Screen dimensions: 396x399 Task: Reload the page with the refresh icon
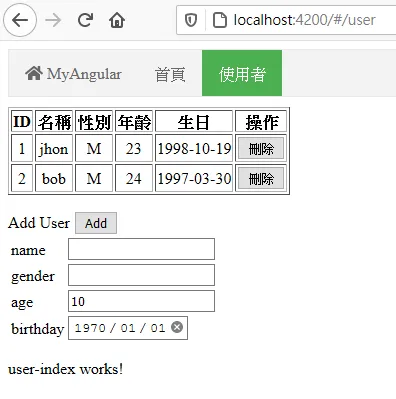(x=85, y=20)
